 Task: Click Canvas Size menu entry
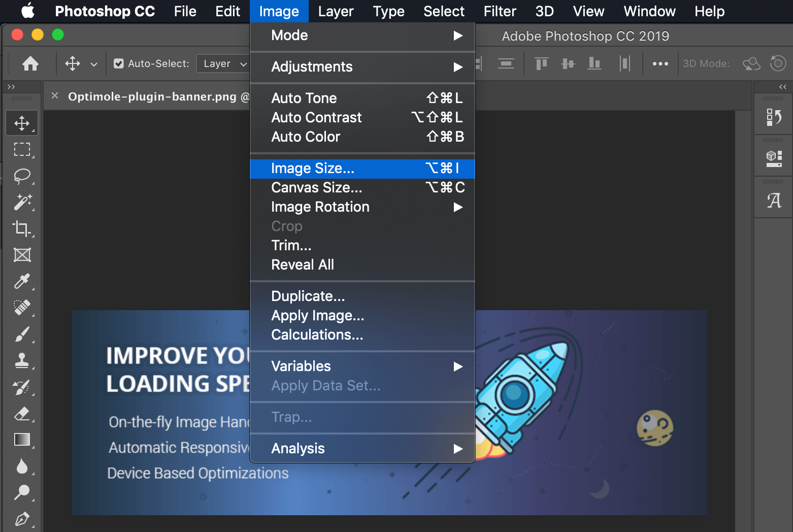pyautogui.click(x=362, y=188)
